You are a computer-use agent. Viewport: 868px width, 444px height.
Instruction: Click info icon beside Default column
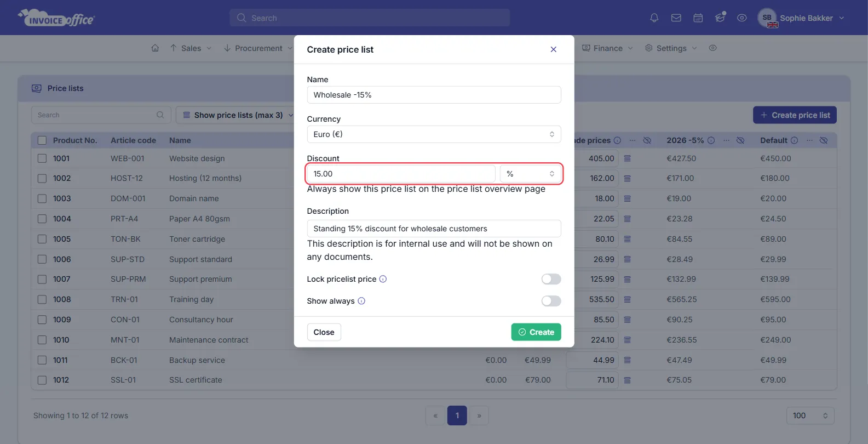pyautogui.click(x=794, y=140)
